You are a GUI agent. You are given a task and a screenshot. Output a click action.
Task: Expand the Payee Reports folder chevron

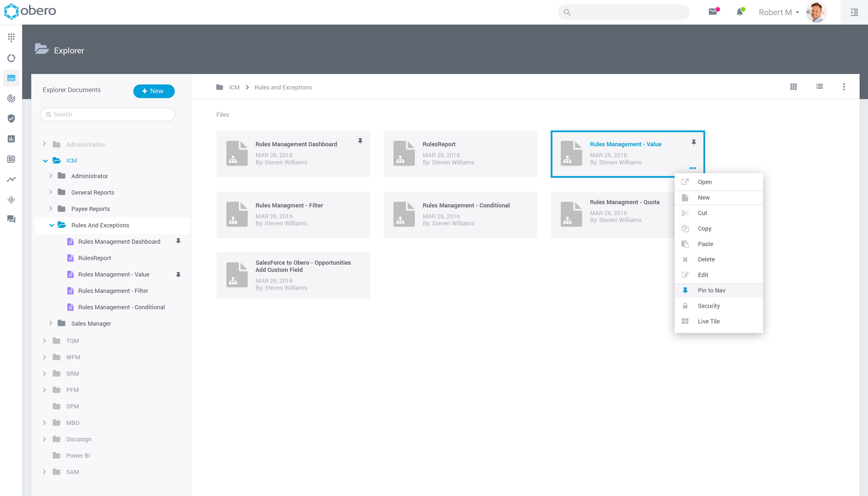point(51,209)
